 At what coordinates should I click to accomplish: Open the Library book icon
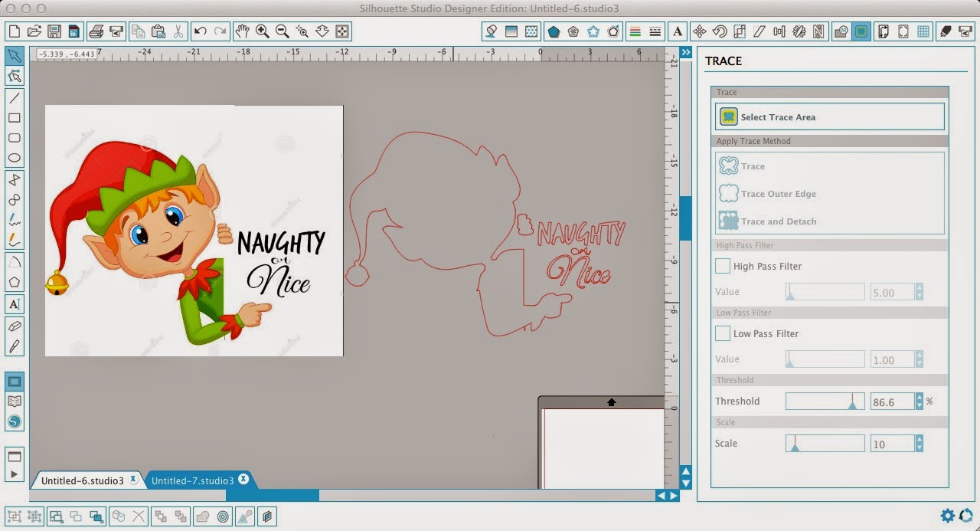tap(14, 402)
